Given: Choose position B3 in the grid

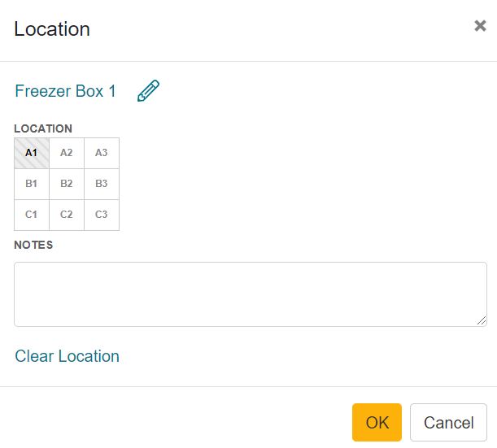Looking at the screenshot, I should [102, 184].
